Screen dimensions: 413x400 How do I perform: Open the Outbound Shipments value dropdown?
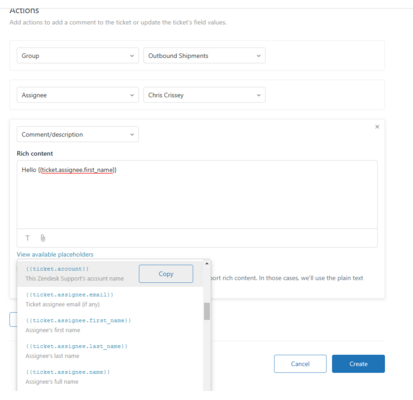pos(204,56)
